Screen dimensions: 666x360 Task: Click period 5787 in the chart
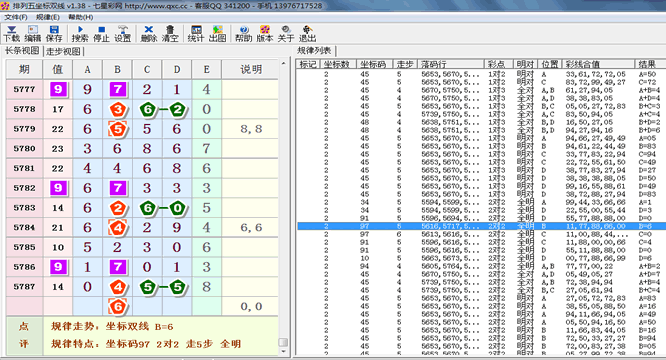pyautogui.click(x=24, y=287)
